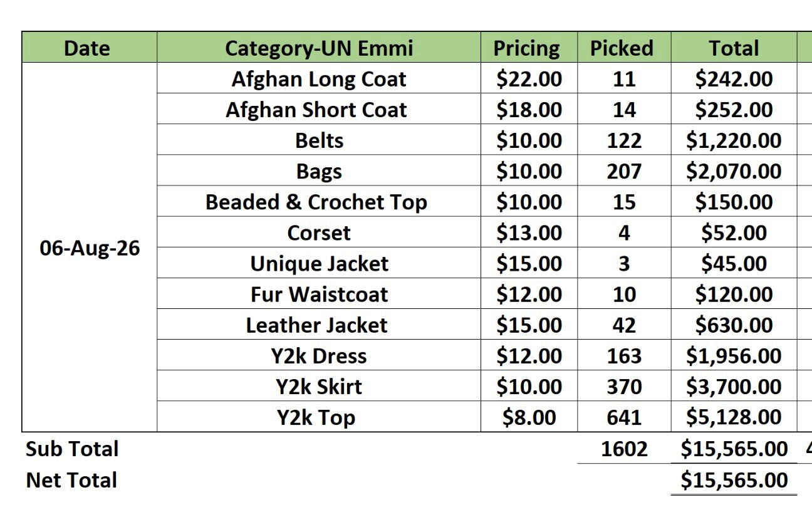Click the Belts total $1,220.00 cell
This screenshot has width=812, height=527.
(734, 140)
